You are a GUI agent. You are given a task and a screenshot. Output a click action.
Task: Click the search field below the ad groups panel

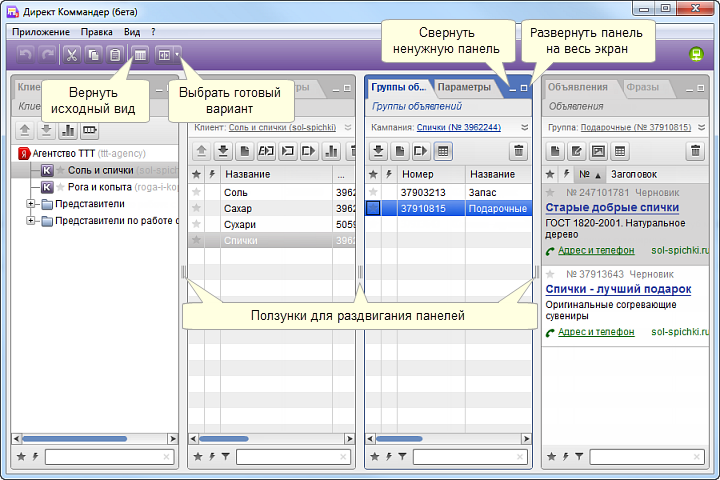pyautogui.click(x=470, y=457)
